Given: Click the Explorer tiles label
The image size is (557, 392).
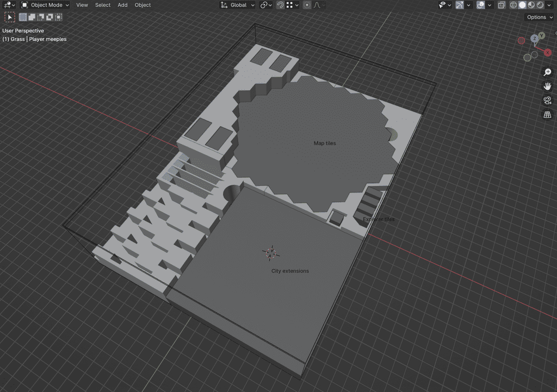Looking at the screenshot, I should click(x=379, y=219).
